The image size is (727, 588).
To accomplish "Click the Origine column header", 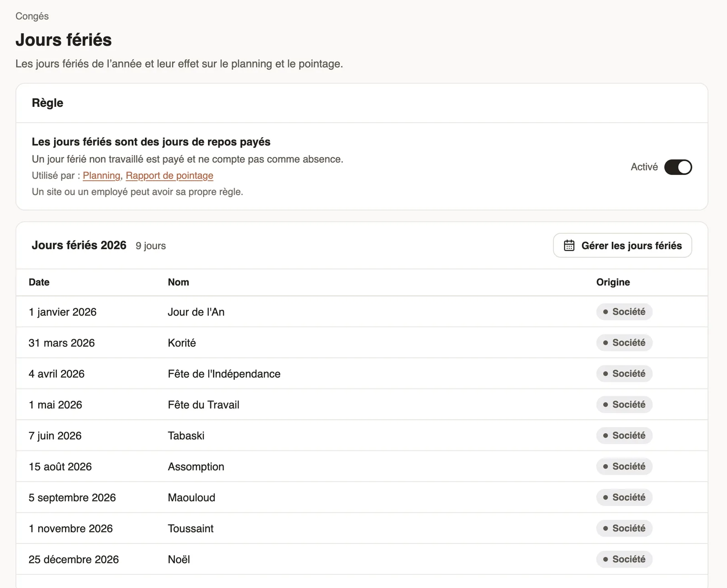I will (x=613, y=282).
